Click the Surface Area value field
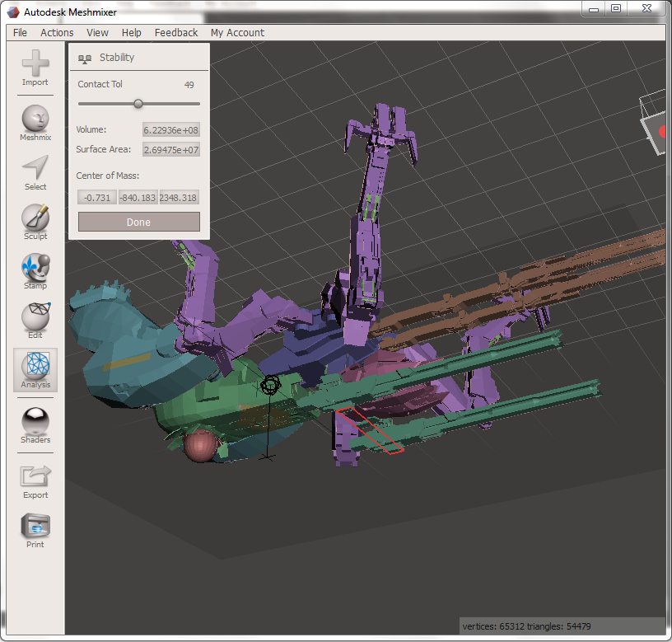Viewport: 672px width, 642px height. click(x=171, y=150)
